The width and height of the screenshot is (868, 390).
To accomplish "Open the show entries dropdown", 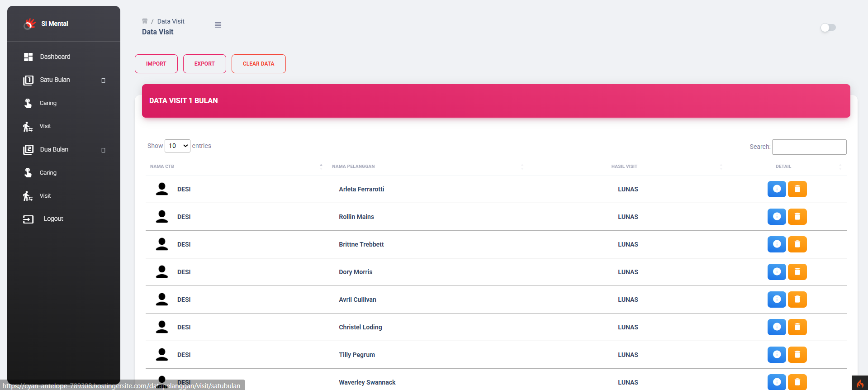I will click(177, 146).
